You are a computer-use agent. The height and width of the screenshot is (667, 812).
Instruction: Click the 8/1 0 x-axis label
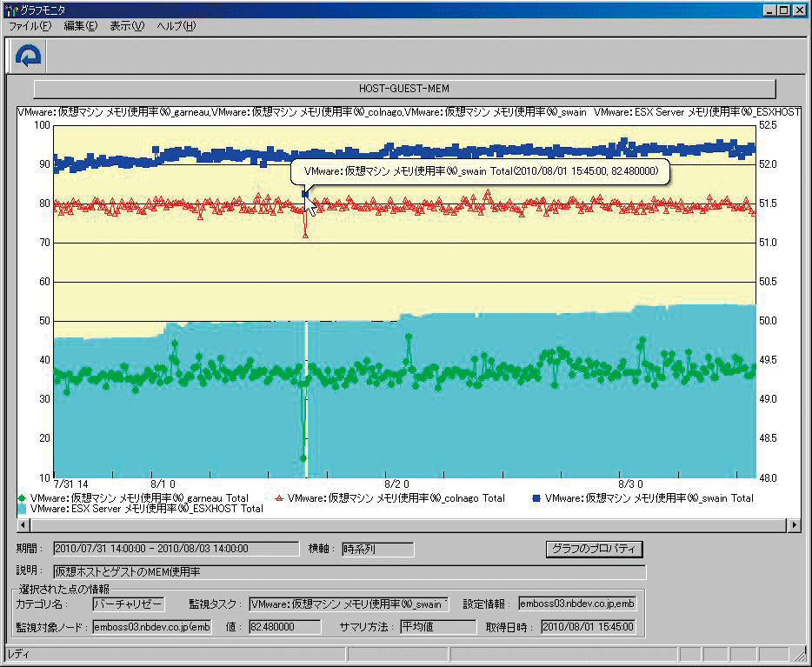(x=163, y=484)
